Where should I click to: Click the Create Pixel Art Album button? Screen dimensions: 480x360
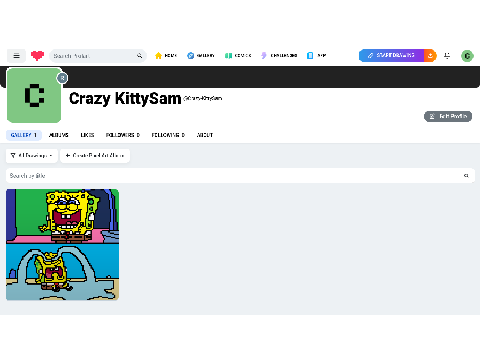coord(95,156)
